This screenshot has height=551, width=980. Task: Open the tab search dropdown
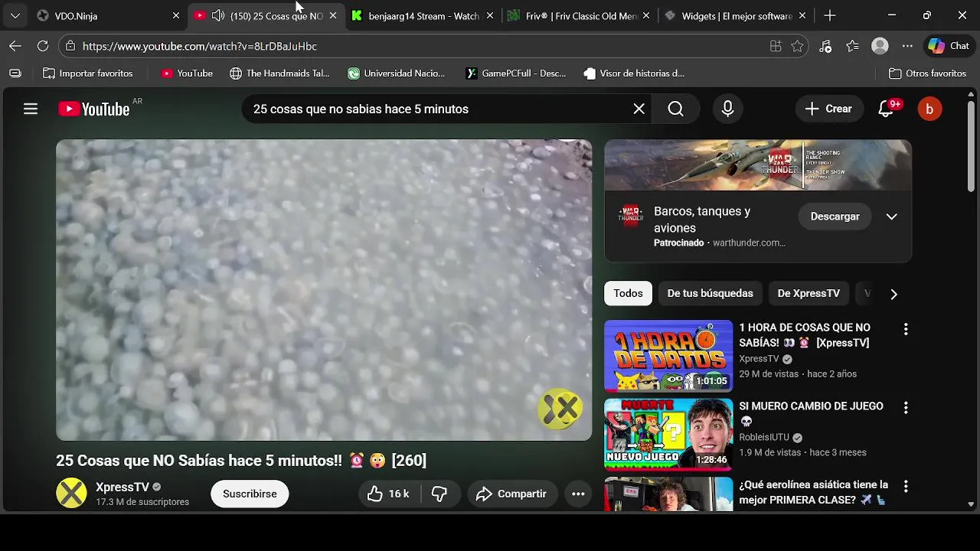[15, 15]
